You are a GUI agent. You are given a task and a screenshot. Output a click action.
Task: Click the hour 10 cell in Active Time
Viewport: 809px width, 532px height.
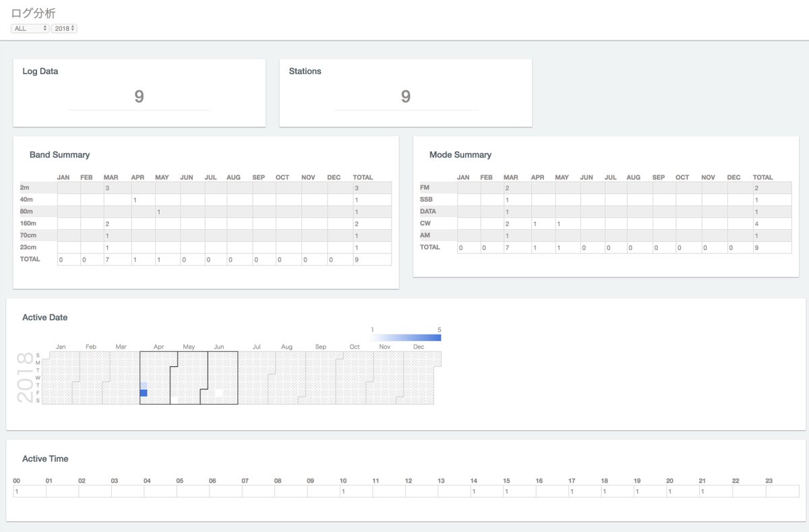(357, 492)
